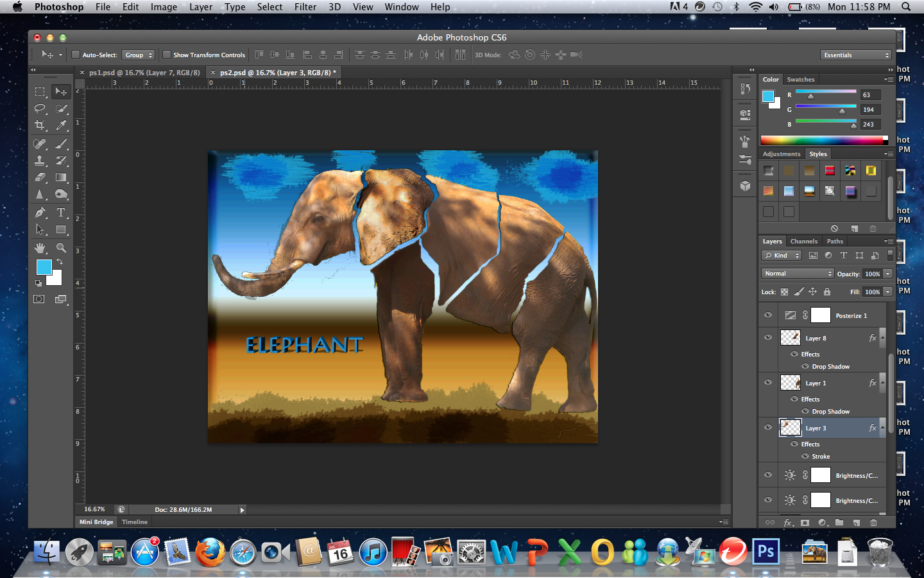Screen dimensions: 924x578
Task: Select the Brush tool
Action: pyautogui.click(x=61, y=144)
